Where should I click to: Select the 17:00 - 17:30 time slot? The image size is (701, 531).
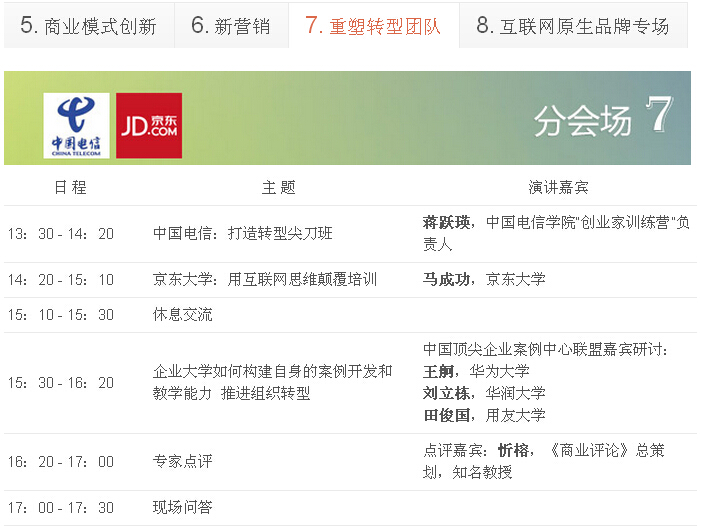(61, 508)
